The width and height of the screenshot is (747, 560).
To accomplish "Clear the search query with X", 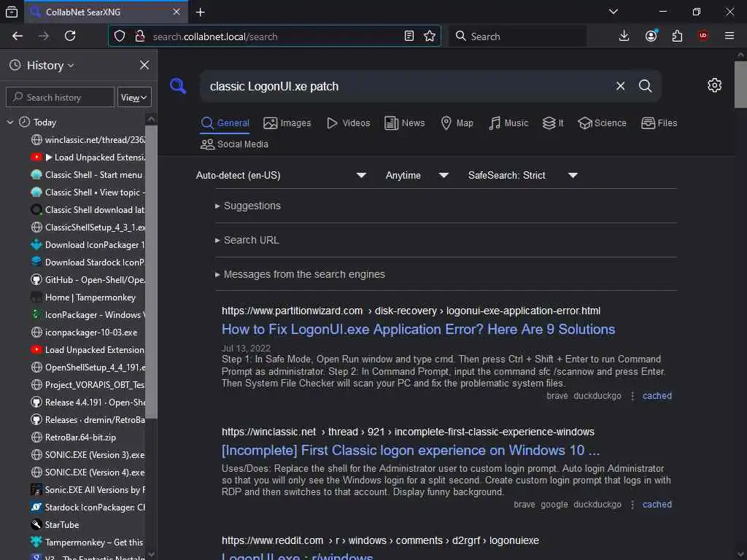I will 620,86.
